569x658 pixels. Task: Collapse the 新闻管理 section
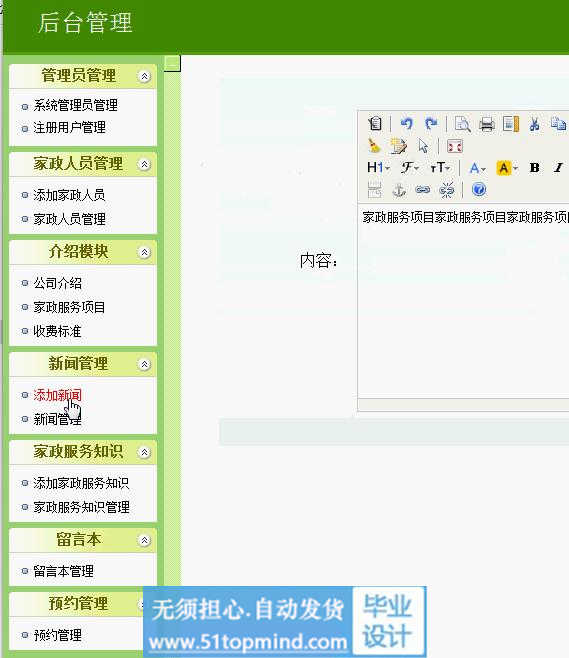144,364
